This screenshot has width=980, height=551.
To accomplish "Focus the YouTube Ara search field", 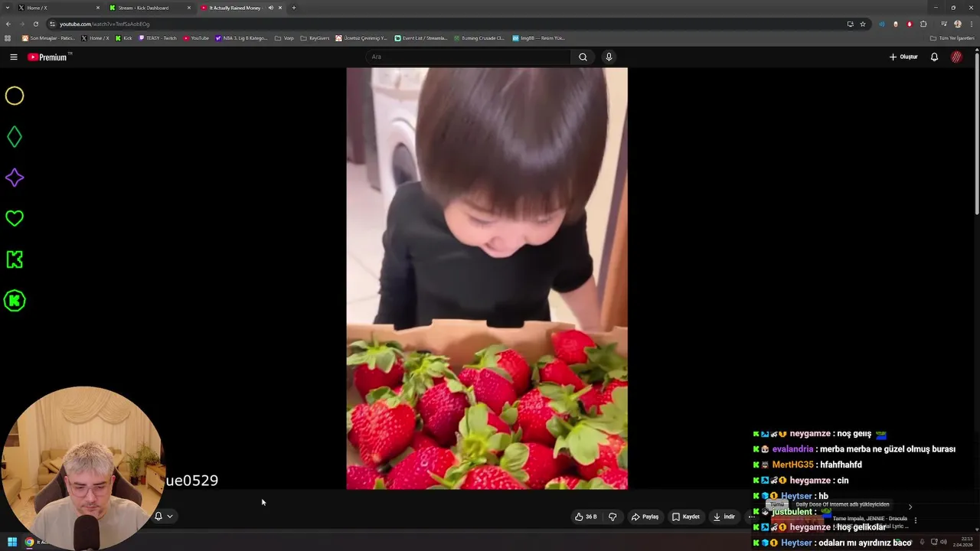I will (469, 57).
